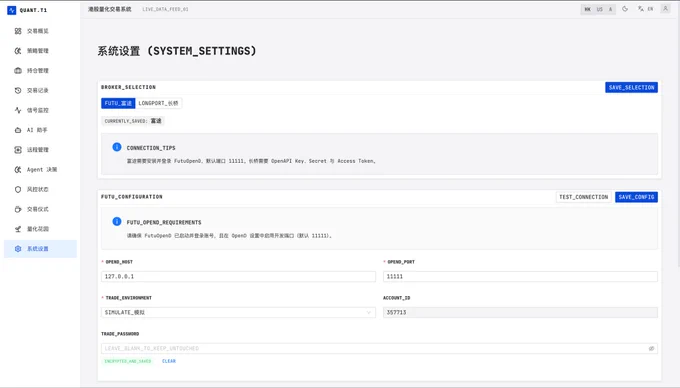Click the 系统设置 (SYSTEM_SETTINGS) page heading
Viewport: 680px width, 388px height.
pos(177,51)
